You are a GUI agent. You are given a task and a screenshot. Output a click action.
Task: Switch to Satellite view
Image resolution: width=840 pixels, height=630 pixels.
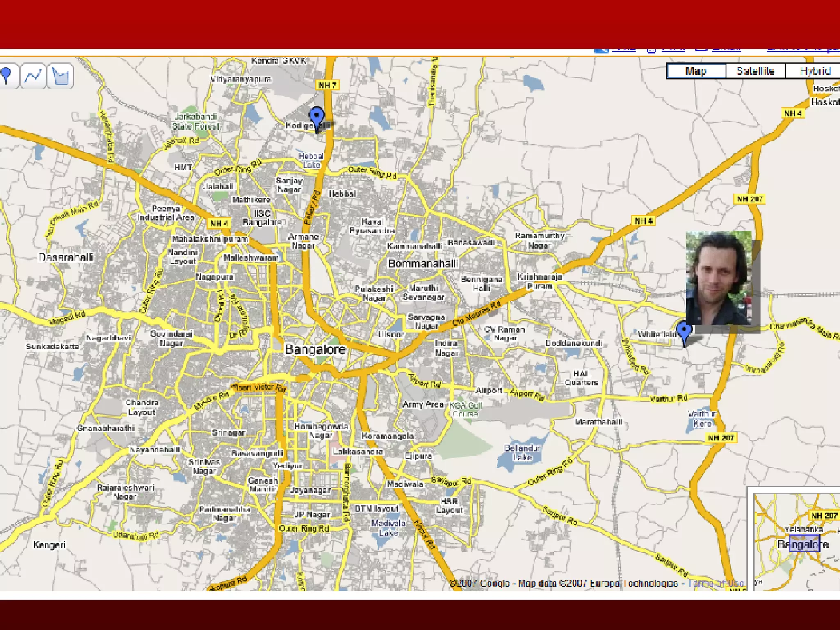pyautogui.click(x=755, y=71)
